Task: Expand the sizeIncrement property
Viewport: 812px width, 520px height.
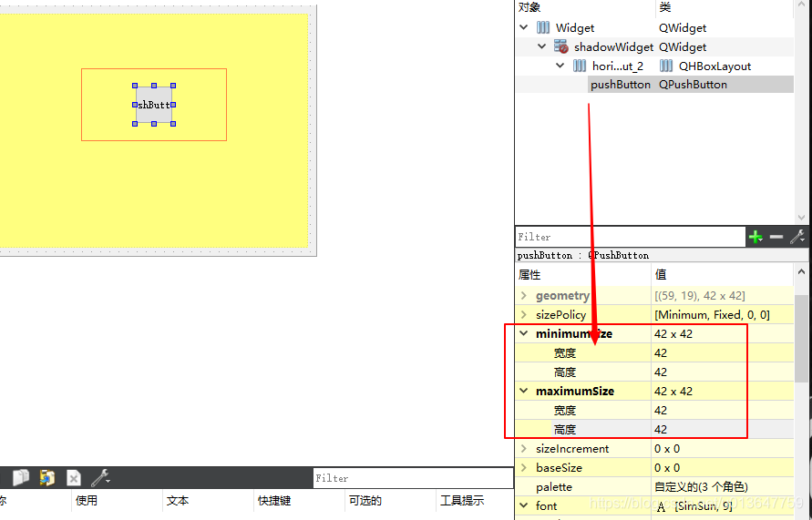Action: pos(523,449)
